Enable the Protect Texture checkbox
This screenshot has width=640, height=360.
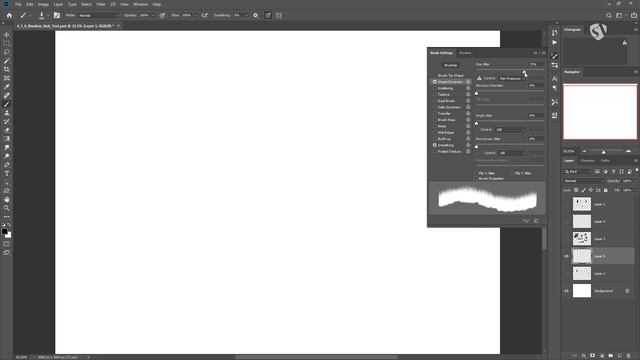point(435,151)
